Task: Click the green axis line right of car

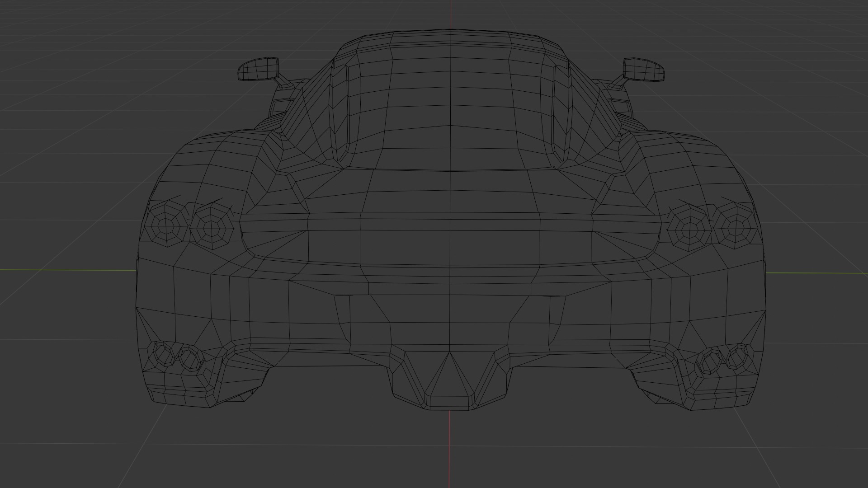Action: pos(814,273)
